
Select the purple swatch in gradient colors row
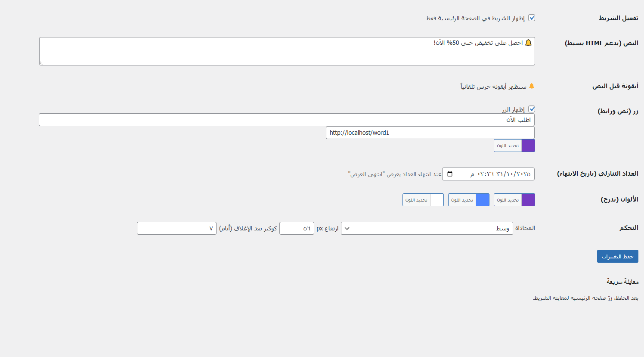[x=528, y=200]
